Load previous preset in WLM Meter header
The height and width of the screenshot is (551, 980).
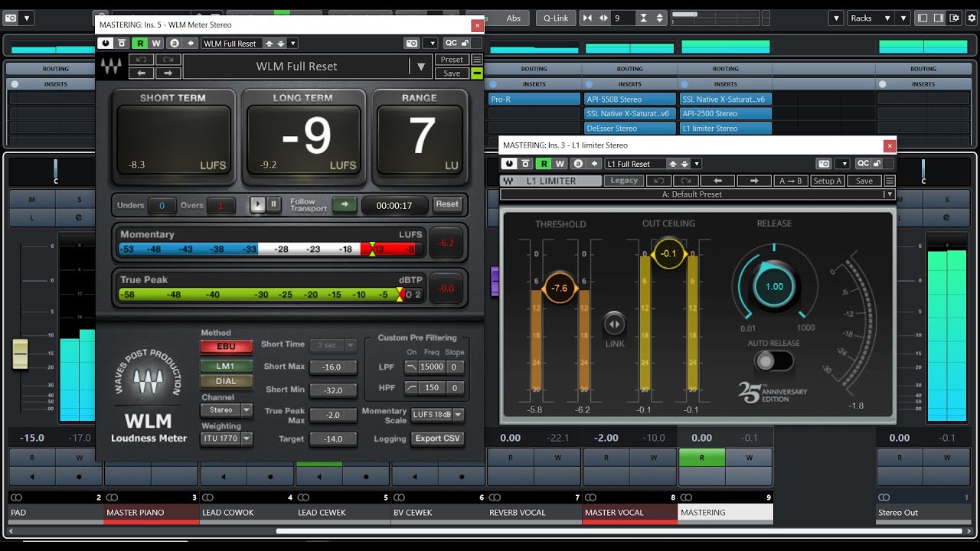pos(269,44)
